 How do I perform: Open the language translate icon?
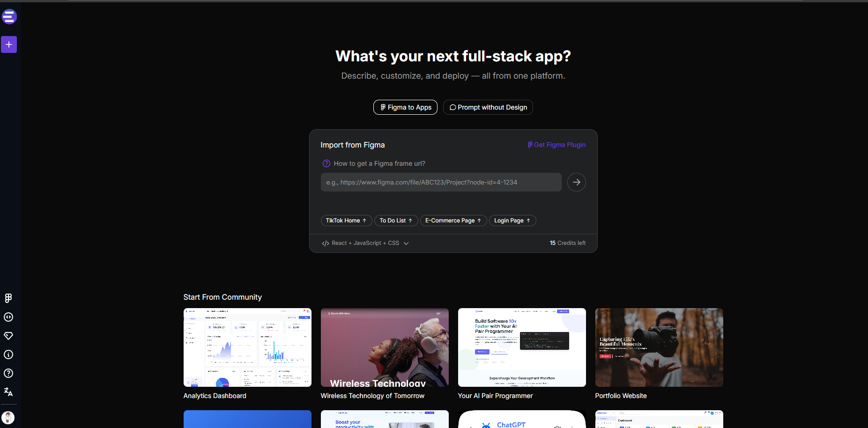coord(8,392)
